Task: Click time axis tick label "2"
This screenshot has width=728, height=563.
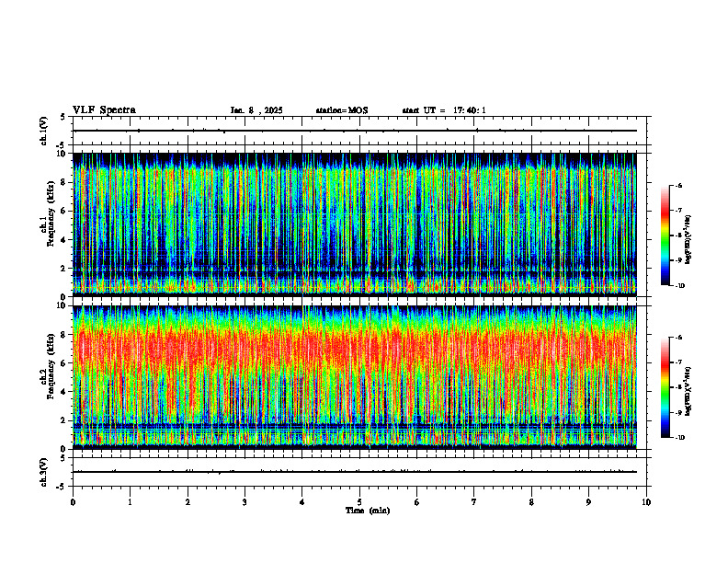Action: (188, 502)
